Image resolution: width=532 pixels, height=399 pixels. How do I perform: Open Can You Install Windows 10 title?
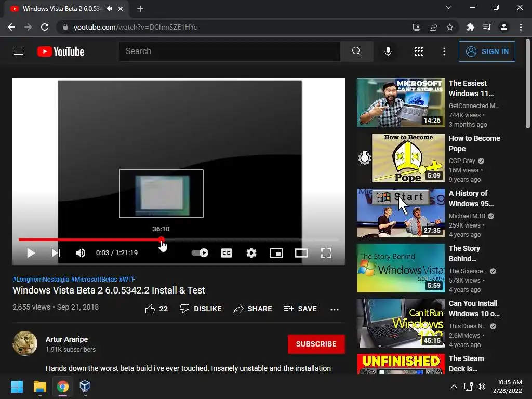coord(474,309)
